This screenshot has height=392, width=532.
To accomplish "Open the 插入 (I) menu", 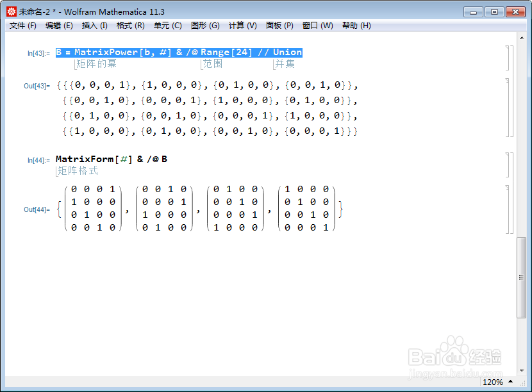I will pos(95,26).
